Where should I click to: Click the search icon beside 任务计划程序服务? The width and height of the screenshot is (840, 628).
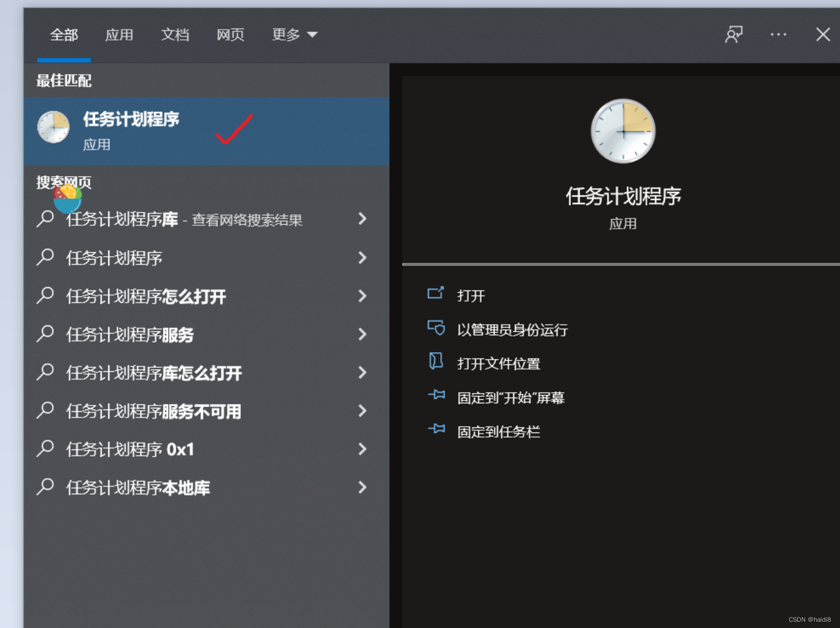[45, 334]
